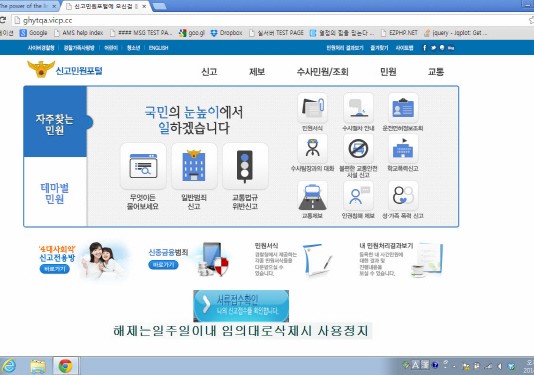Open the 일반범죄 신고 building icon

[x=194, y=166]
